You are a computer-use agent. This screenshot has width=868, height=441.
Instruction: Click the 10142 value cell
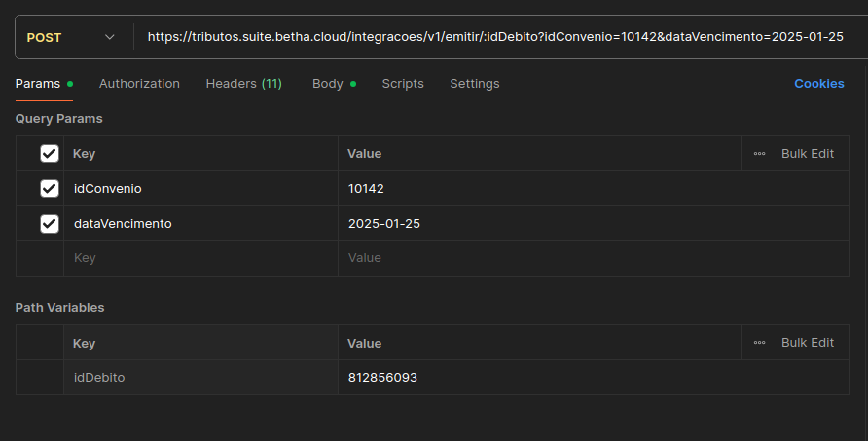click(x=594, y=188)
